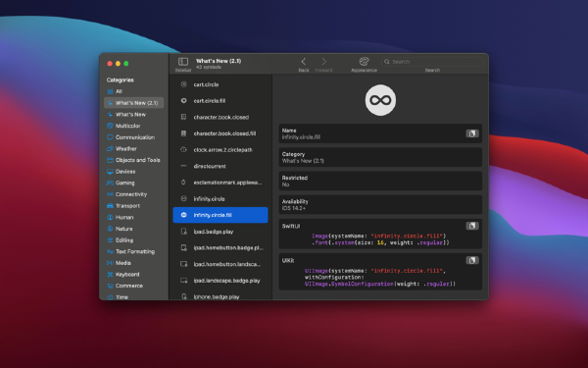Viewport: 588px width, 368px height.
Task: Open the Media category
Action: (133, 263)
